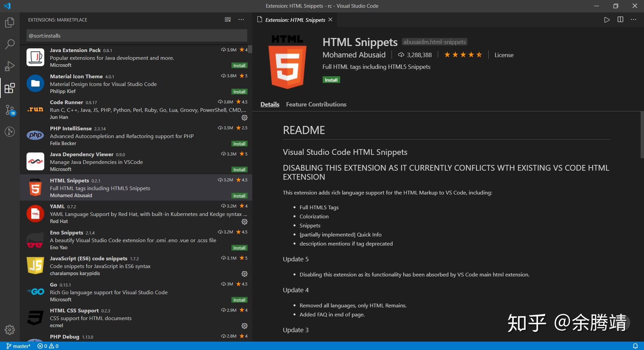This screenshot has width=644, height=350.
Task: Open the License link
Action: 504,55
